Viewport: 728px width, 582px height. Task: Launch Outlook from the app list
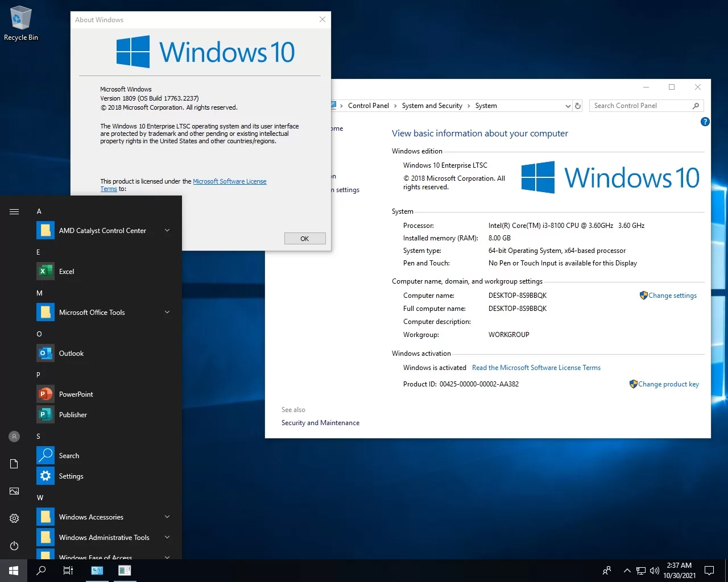[71, 354]
